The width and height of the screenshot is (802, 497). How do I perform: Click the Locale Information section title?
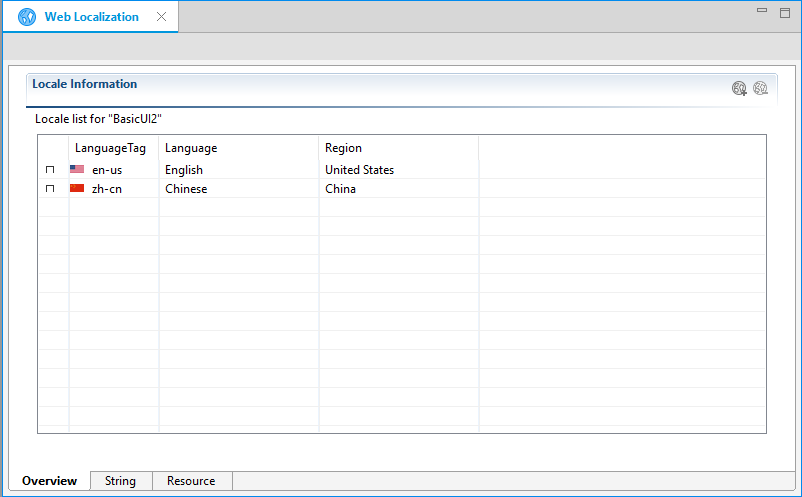tap(85, 84)
